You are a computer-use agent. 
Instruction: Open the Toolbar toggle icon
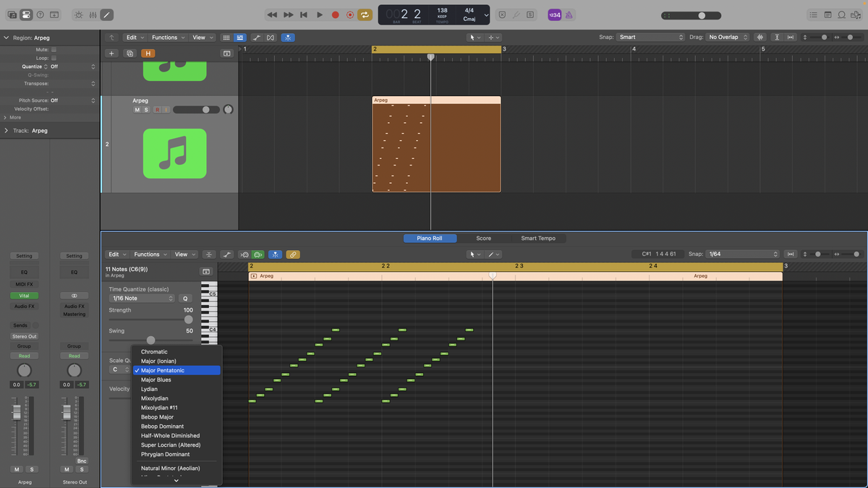pos(55,14)
